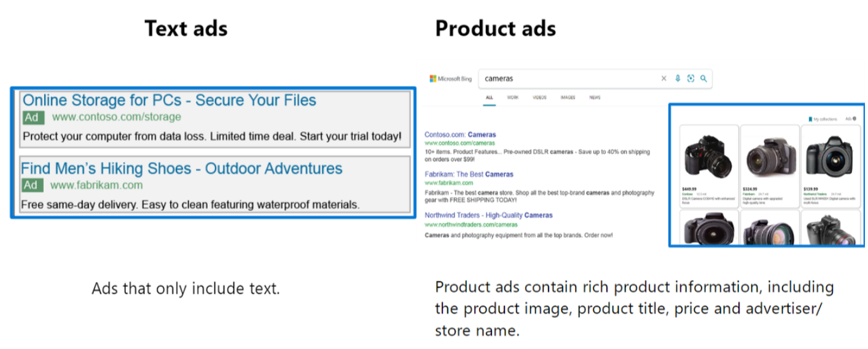Click the visual search camera icon

point(690,79)
